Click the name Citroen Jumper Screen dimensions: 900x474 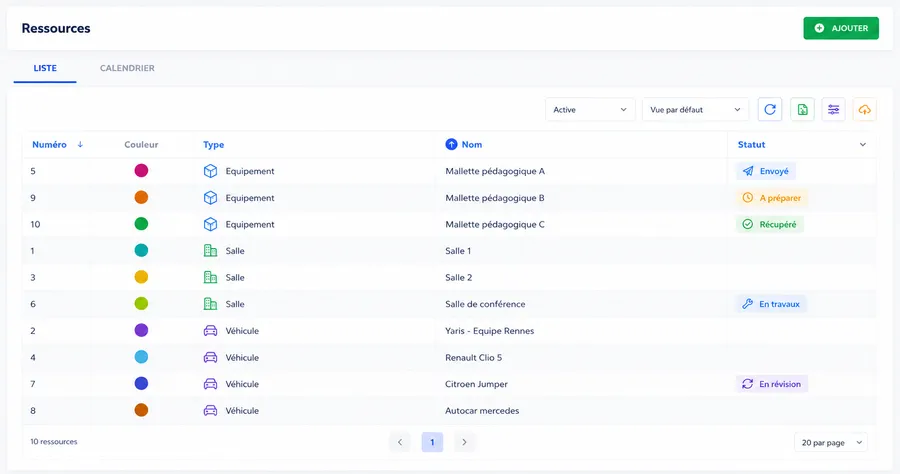[x=476, y=384]
